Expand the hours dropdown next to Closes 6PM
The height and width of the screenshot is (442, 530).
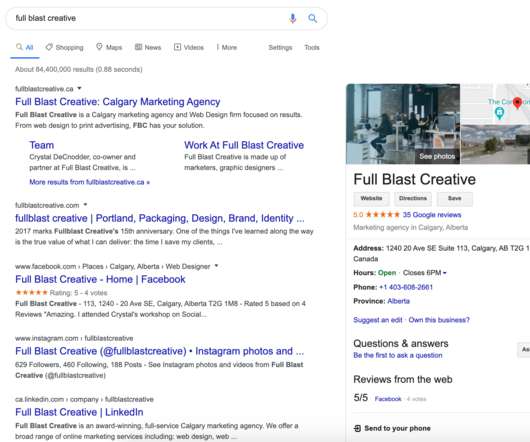[x=445, y=273]
